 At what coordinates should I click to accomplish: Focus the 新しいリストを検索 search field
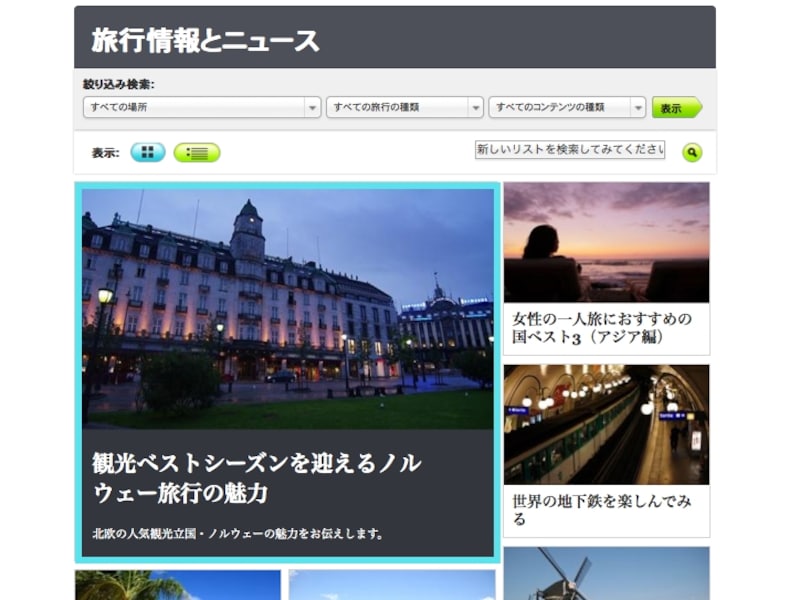[570, 149]
